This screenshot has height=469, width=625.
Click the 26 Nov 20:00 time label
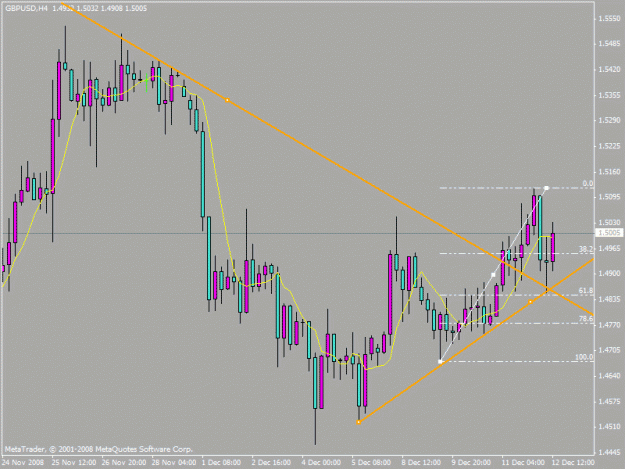point(124,463)
